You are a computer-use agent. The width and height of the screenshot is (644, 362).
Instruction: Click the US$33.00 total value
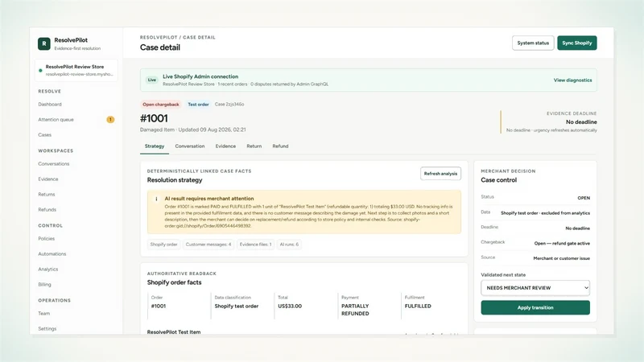click(290, 306)
